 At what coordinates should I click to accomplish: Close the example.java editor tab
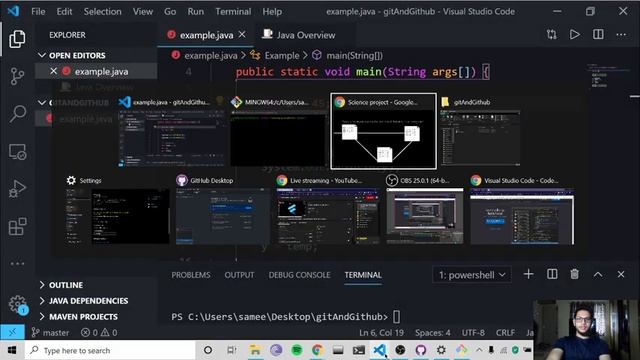click(242, 35)
